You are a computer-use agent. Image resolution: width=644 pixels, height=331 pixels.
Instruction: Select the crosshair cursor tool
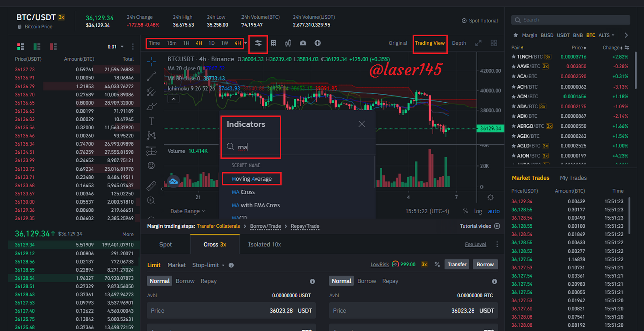pyautogui.click(x=151, y=62)
